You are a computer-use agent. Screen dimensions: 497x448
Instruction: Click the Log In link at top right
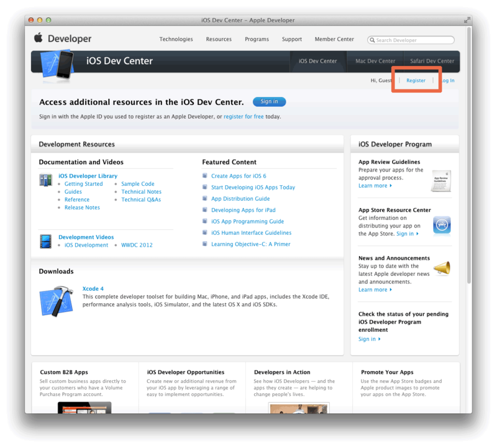pyautogui.click(x=447, y=81)
